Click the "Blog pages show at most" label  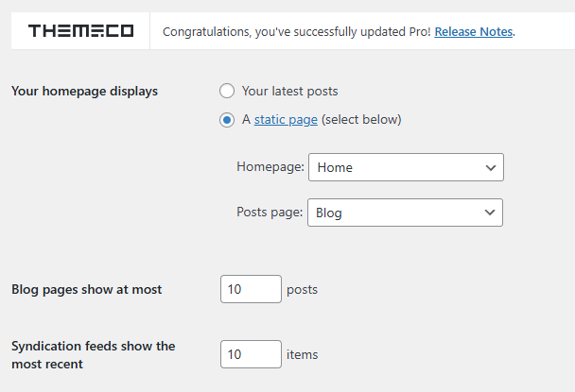(x=86, y=290)
